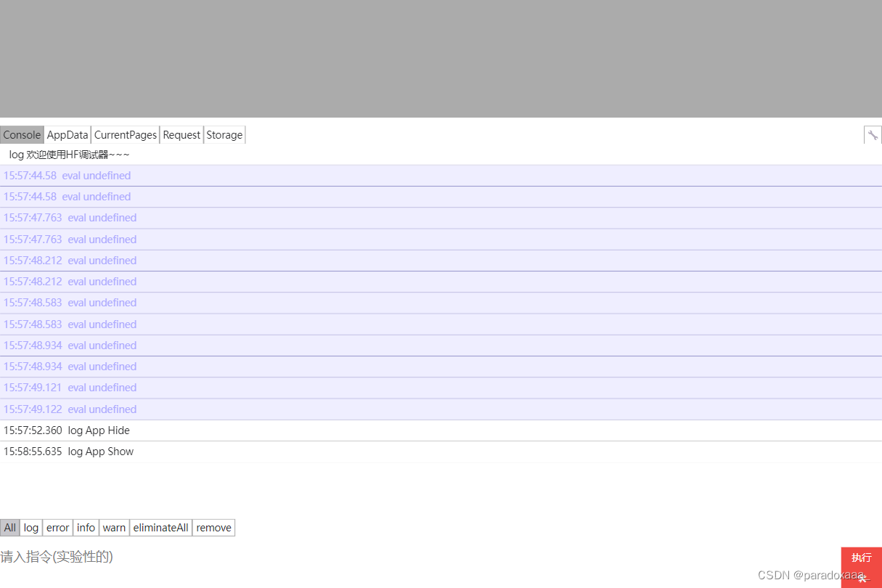Select the Console tab

pos(22,134)
